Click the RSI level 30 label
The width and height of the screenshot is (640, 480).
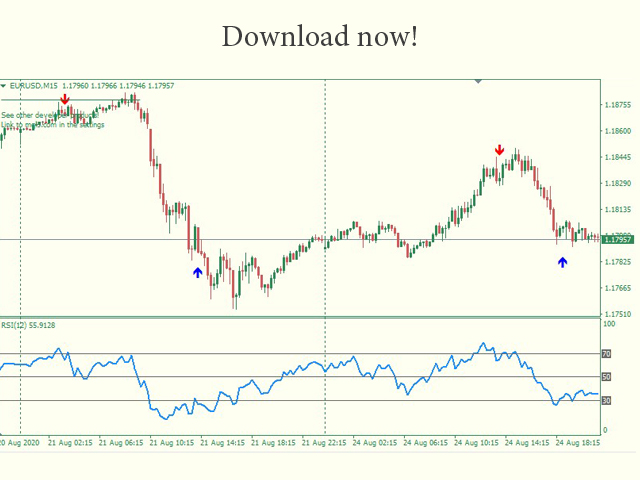607,401
